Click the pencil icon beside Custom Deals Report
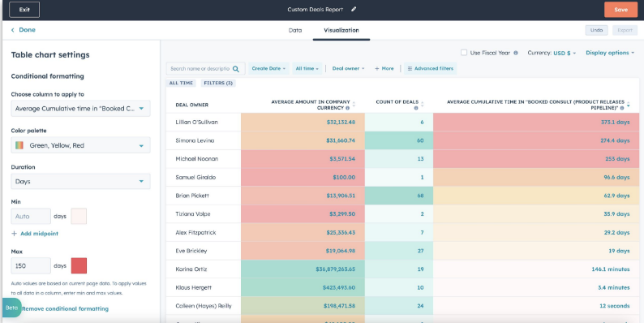 (x=354, y=9)
